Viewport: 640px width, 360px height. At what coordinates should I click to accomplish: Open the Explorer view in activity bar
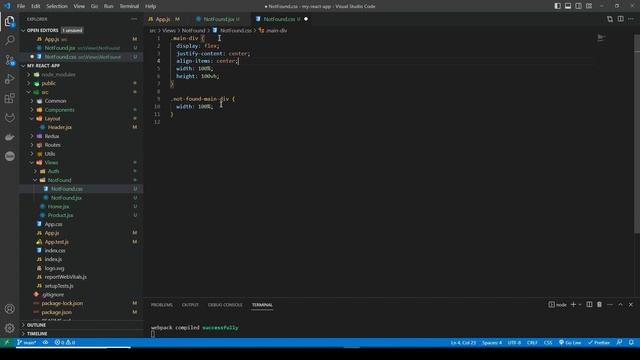9,21
